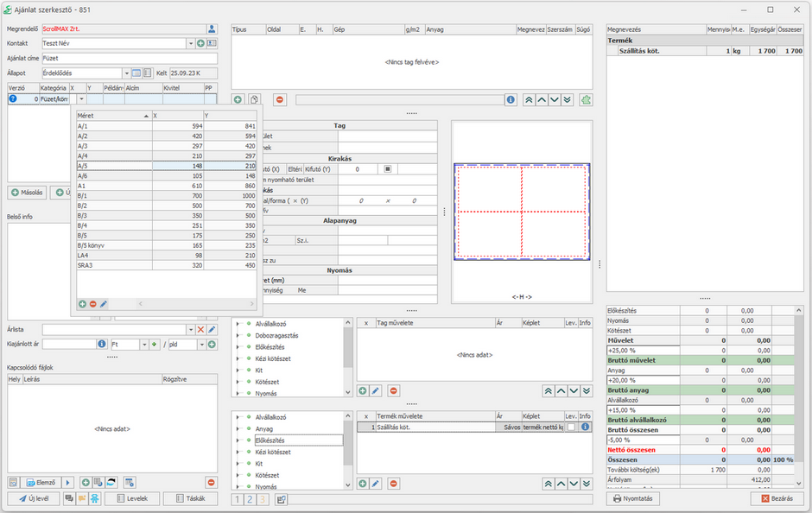The height and width of the screenshot is (513, 812).
Task: Remove attached file with red minus icon
Action: 211,482
